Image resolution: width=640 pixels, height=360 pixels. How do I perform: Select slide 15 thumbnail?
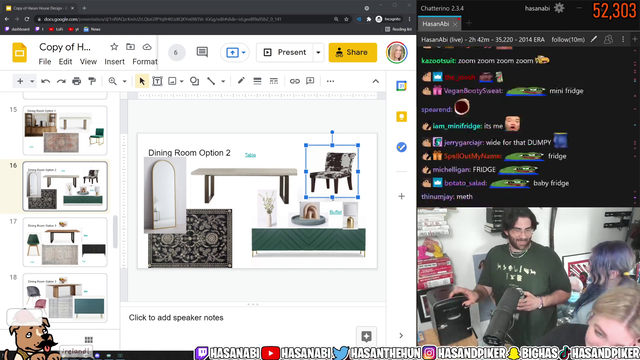click(65, 131)
